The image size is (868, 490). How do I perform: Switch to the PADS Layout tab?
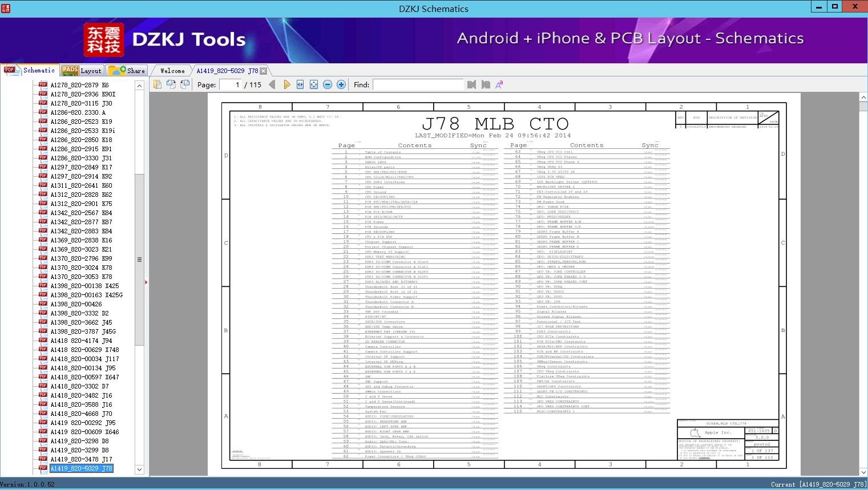click(82, 71)
